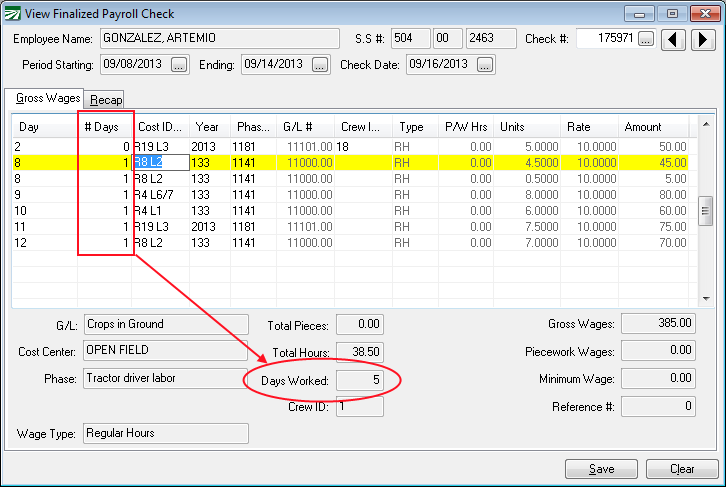Select the row with Cost ID R4 L6/7
The width and height of the screenshot is (726, 487).
coord(160,194)
